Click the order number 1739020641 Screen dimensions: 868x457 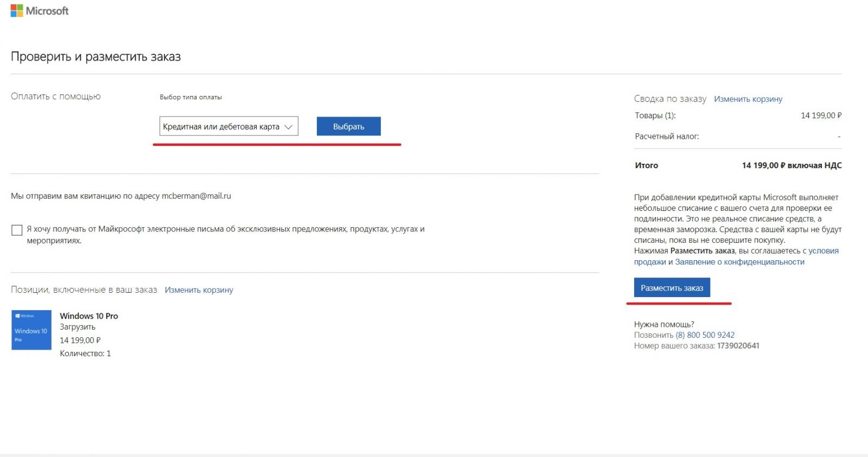tap(738, 346)
